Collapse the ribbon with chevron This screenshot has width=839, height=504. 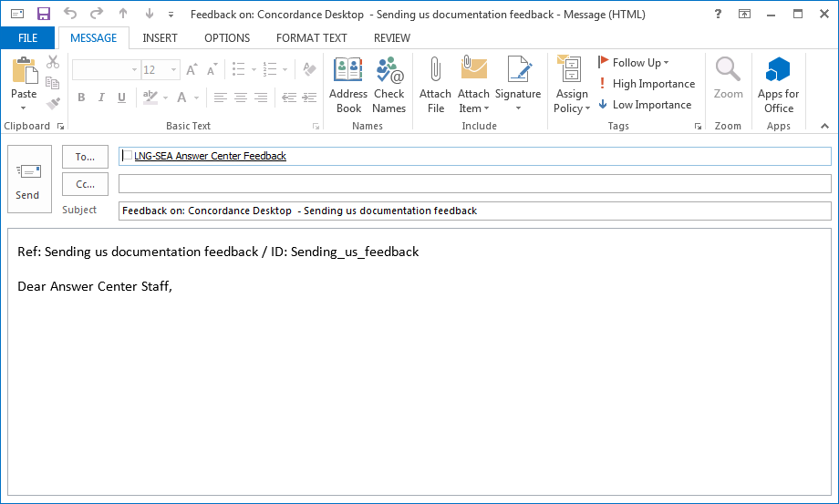pos(824,126)
